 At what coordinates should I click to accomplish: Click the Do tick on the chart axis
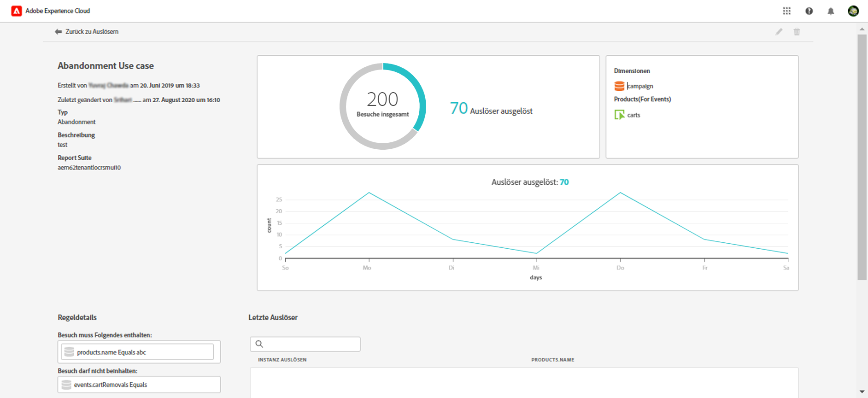point(621,268)
